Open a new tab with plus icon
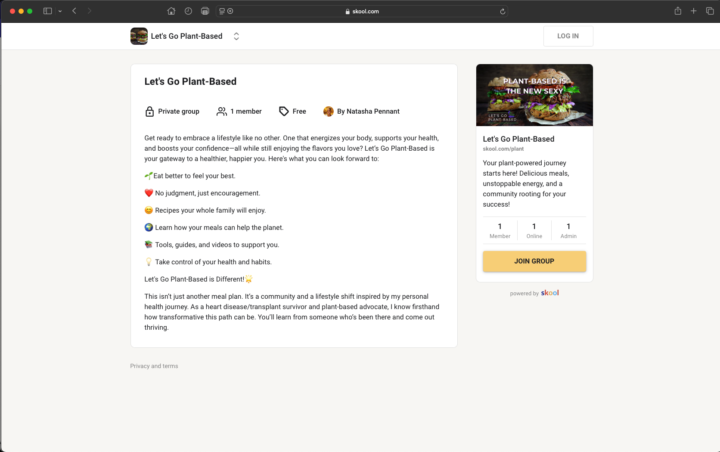The height and width of the screenshot is (452, 720). [694, 11]
